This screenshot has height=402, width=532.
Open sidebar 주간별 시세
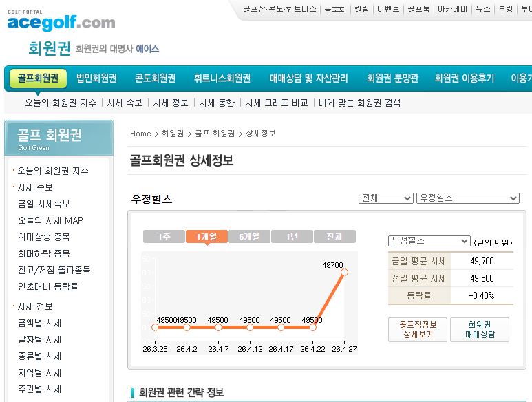(x=40, y=390)
